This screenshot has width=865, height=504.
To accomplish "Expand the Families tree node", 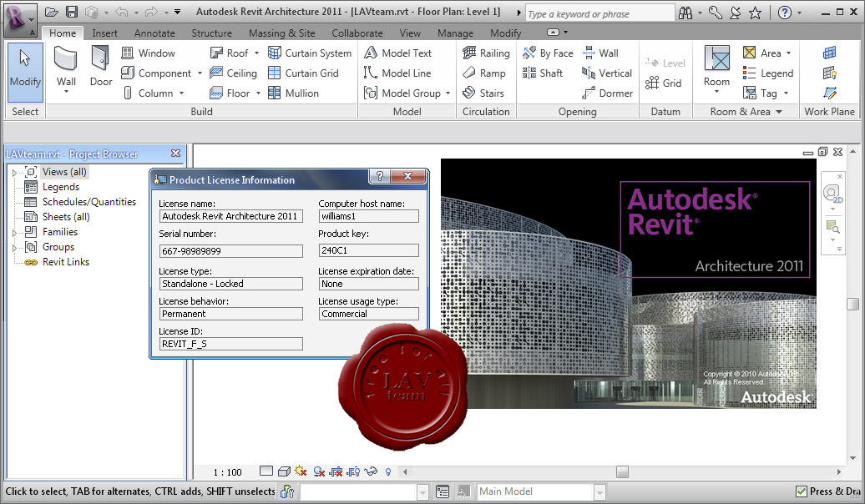I will pyautogui.click(x=14, y=233).
